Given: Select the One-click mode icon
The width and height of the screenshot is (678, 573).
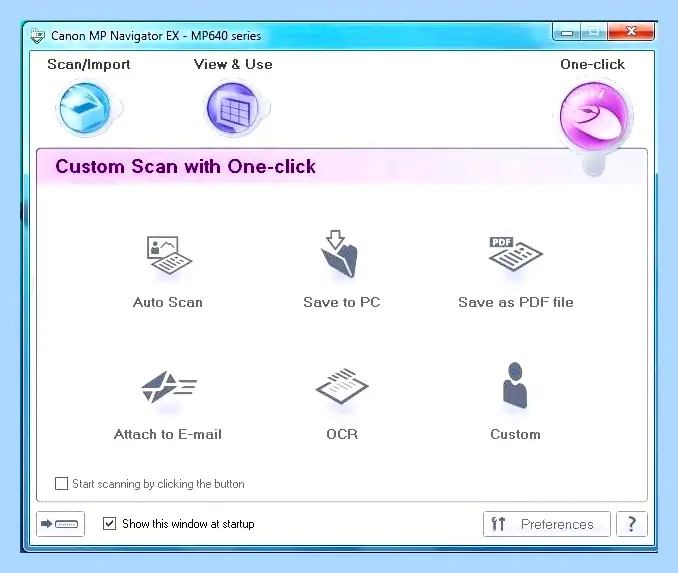Looking at the screenshot, I should pyautogui.click(x=594, y=118).
